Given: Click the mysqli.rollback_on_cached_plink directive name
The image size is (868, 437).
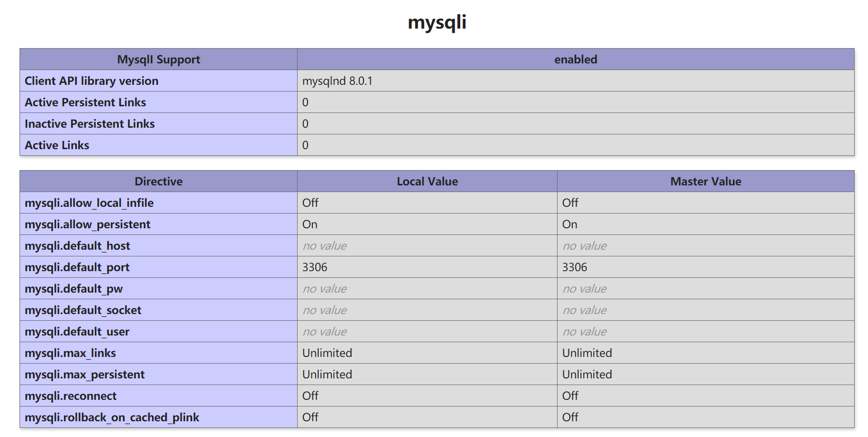Looking at the screenshot, I should point(112,417).
